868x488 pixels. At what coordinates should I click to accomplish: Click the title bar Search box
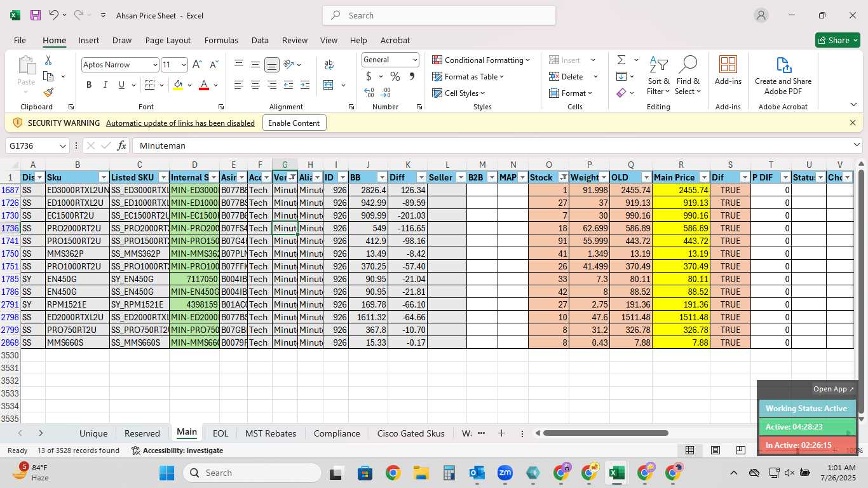439,15
